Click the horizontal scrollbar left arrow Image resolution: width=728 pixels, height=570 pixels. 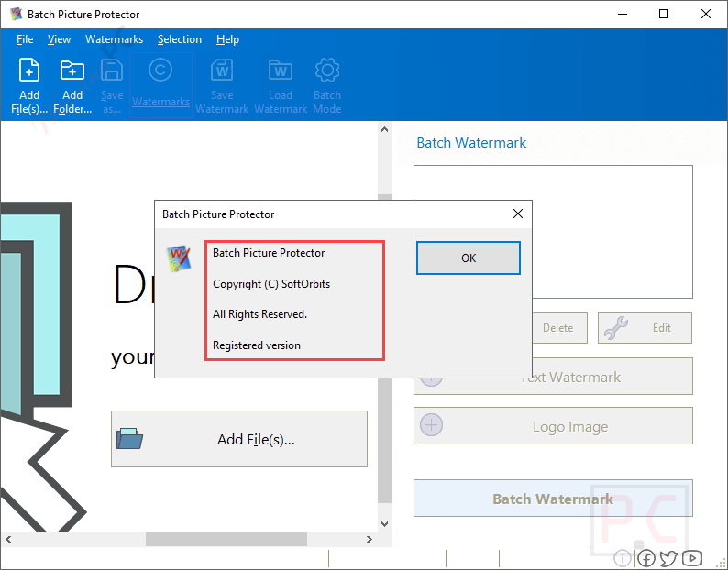point(8,540)
